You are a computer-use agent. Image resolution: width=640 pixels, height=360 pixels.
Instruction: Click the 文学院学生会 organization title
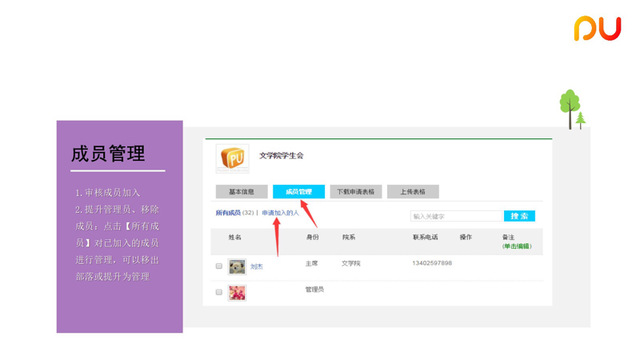tap(281, 156)
